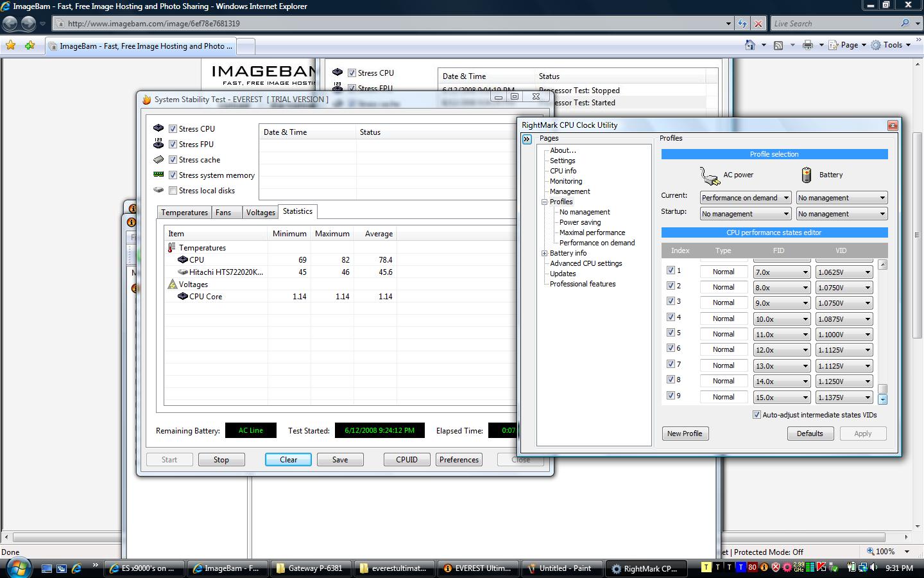
Task: Uncheck performance state index 1
Action: [x=671, y=271]
